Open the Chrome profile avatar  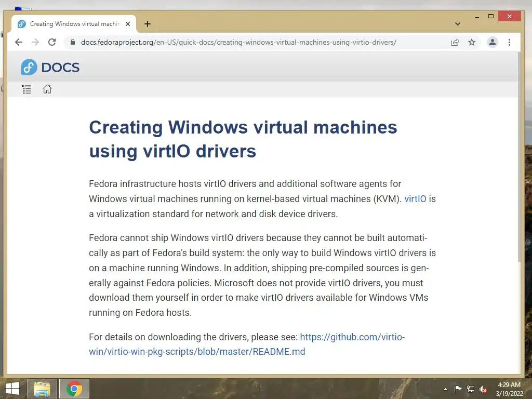[493, 42]
